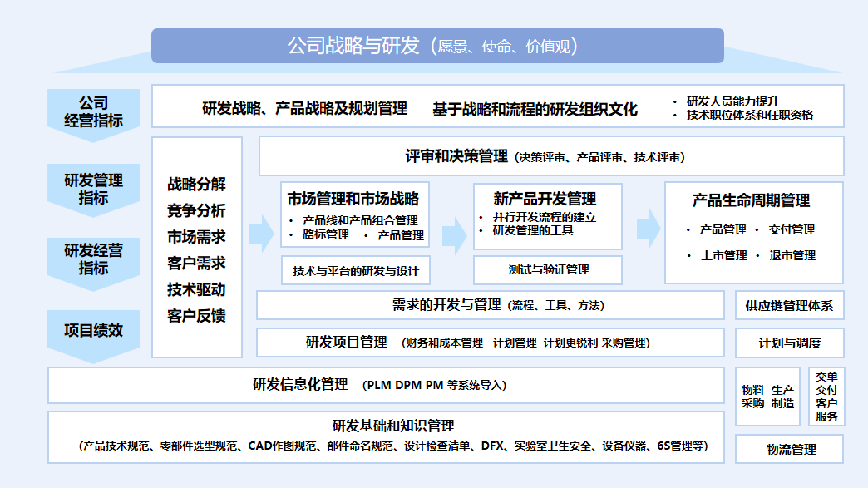
Task: Click the 供应链管理体系 box
Action: click(x=792, y=306)
